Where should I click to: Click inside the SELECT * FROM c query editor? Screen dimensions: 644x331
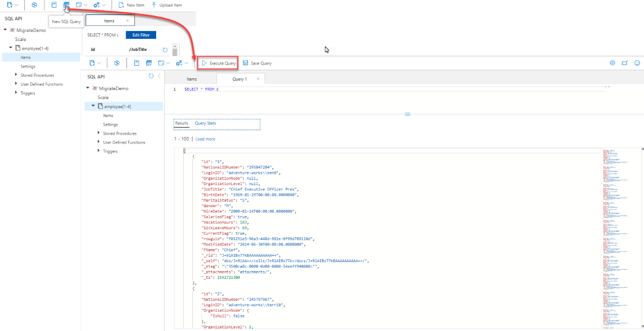pos(360,99)
